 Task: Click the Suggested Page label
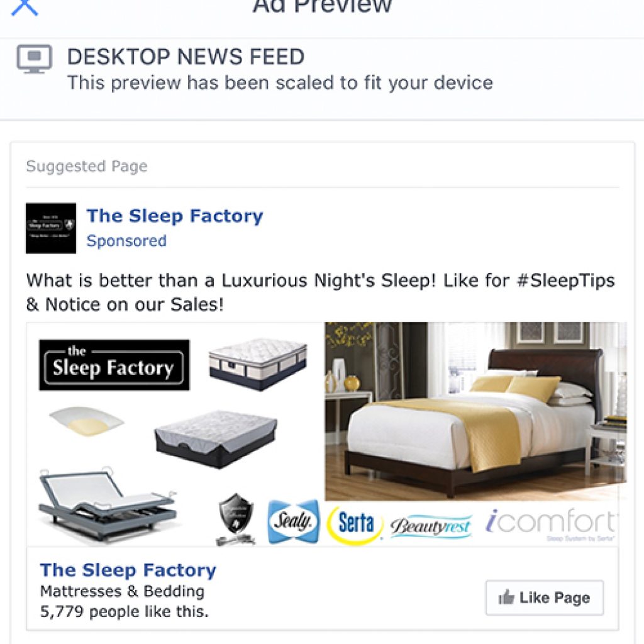(x=87, y=166)
